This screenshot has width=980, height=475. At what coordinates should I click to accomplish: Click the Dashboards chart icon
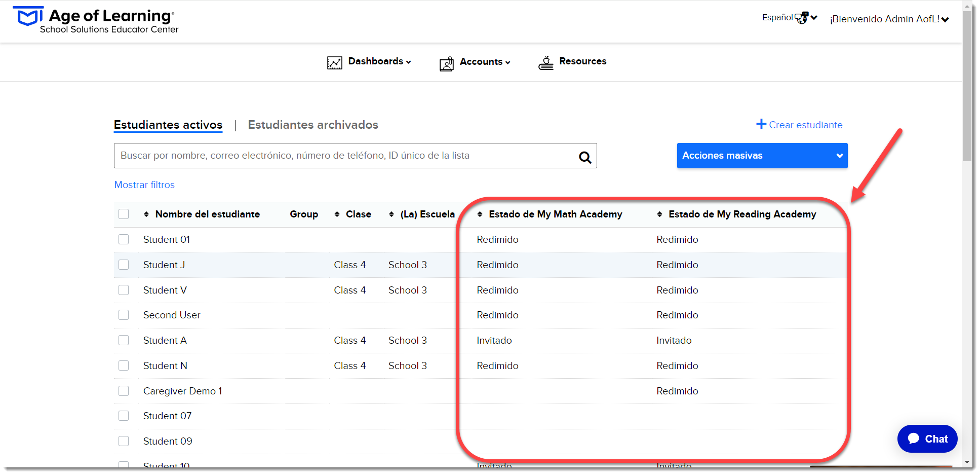coord(334,63)
